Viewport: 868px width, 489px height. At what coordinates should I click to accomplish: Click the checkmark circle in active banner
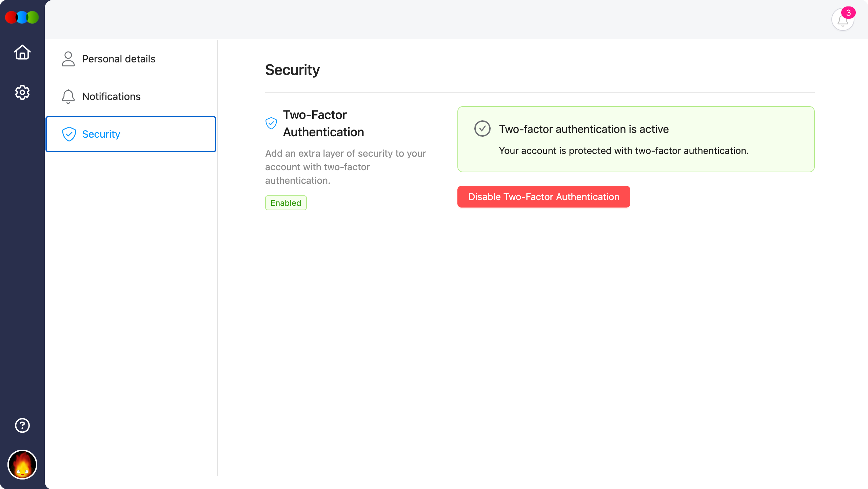tap(482, 129)
